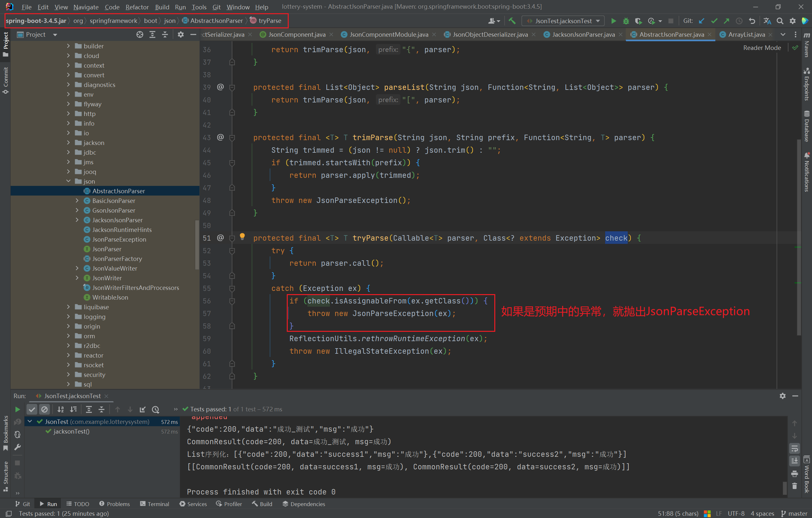Viewport: 812px width, 518px height.
Task: Toggle Show Passed tests checkmark button
Action: pos(32,409)
